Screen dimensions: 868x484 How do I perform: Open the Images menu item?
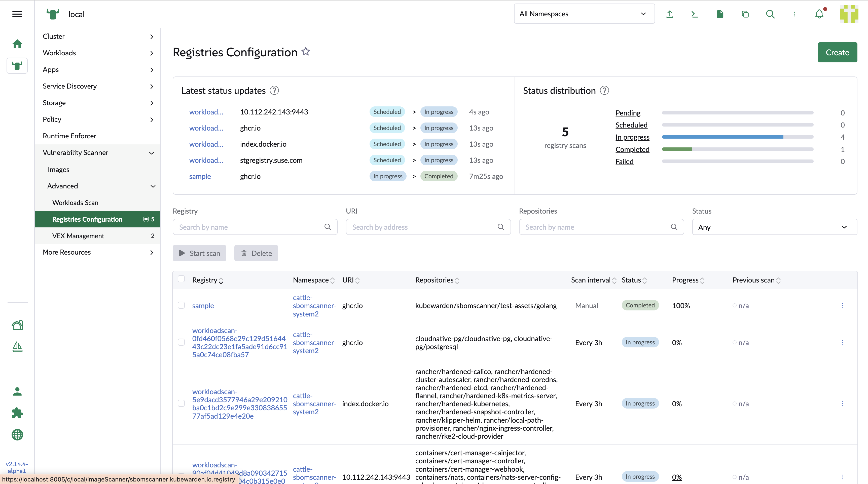(x=97, y=169)
